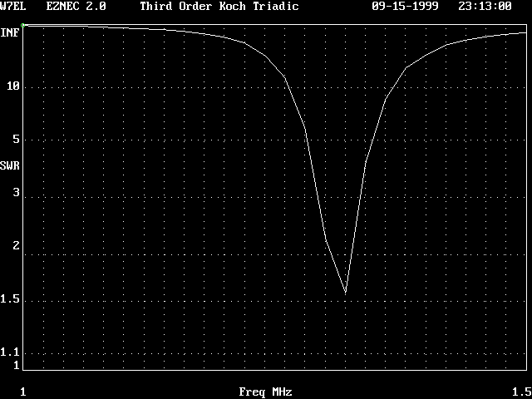Click the SWR axis label value 10
532x399 pixels.
click(13, 86)
